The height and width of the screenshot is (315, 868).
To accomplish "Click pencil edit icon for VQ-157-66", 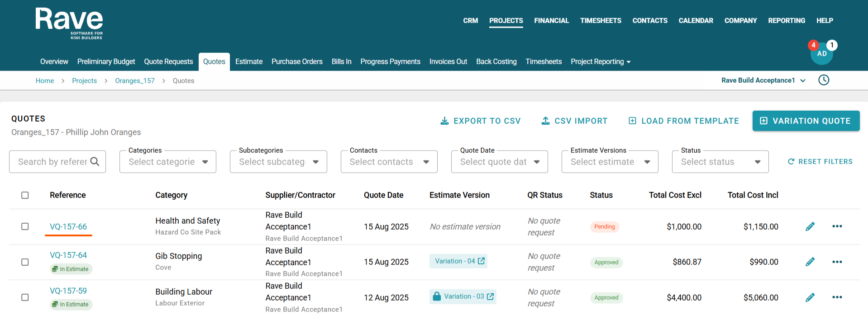I will (810, 226).
